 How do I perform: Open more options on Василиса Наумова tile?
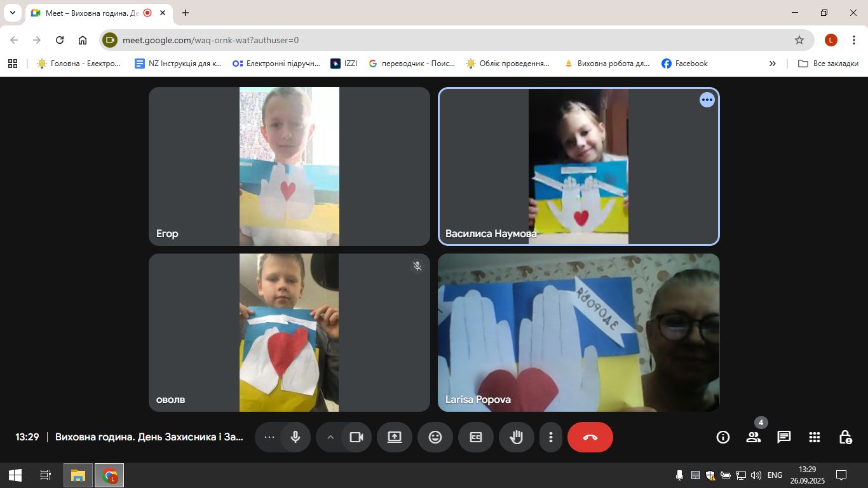(x=707, y=100)
